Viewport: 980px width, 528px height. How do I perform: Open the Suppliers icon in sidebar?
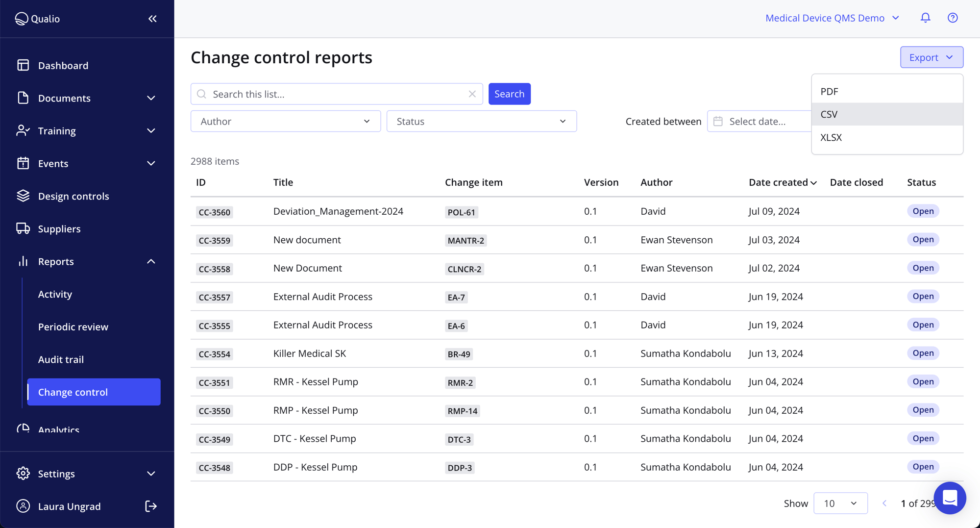coord(23,228)
